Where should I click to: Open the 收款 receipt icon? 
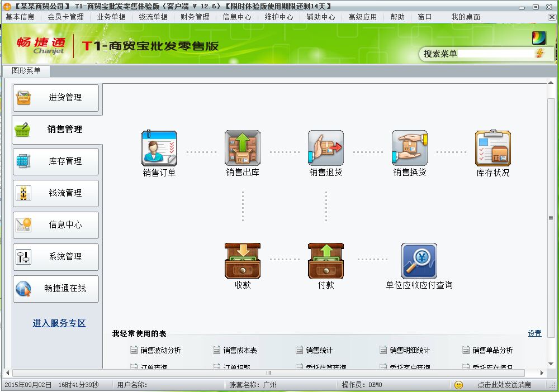tap(243, 261)
